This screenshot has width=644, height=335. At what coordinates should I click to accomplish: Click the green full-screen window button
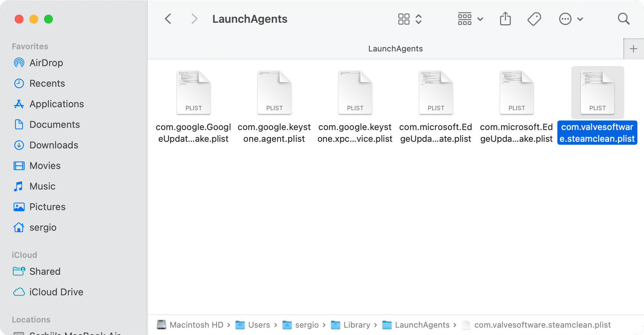[x=48, y=19]
